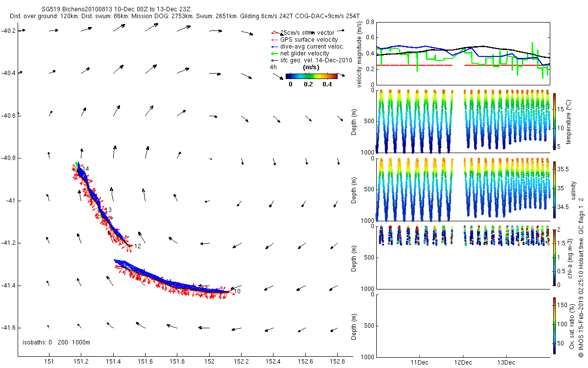Click the empty oxygen saturation depth panel
Image resolution: width=588 pixels, height=368 pixels.
(463, 325)
